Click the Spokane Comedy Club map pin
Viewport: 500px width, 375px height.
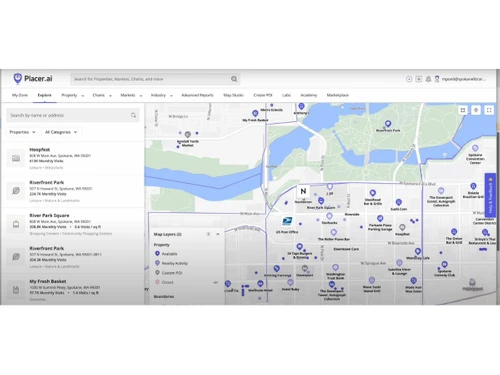(444, 265)
